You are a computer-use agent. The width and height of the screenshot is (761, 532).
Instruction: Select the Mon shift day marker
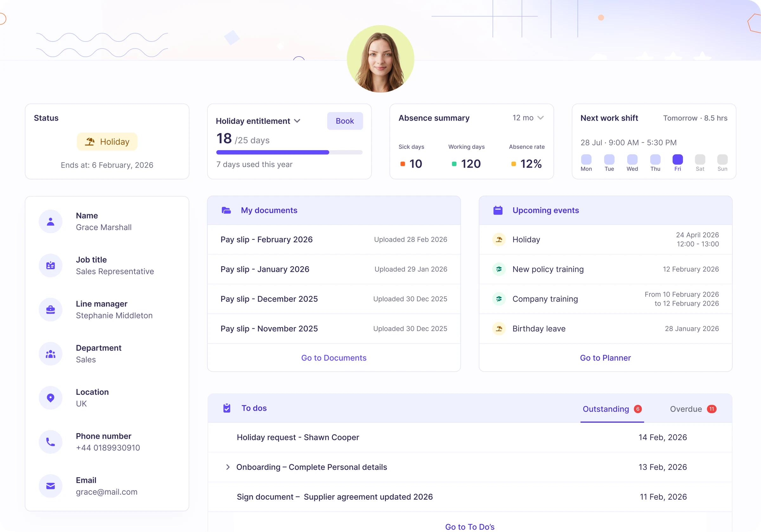(x=586, y=160)
